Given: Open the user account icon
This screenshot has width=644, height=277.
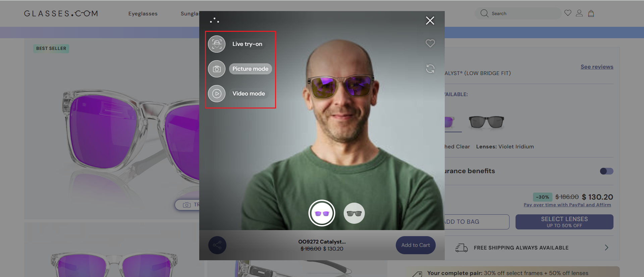Looking at the screenshot, I should [x=579, y=13].
